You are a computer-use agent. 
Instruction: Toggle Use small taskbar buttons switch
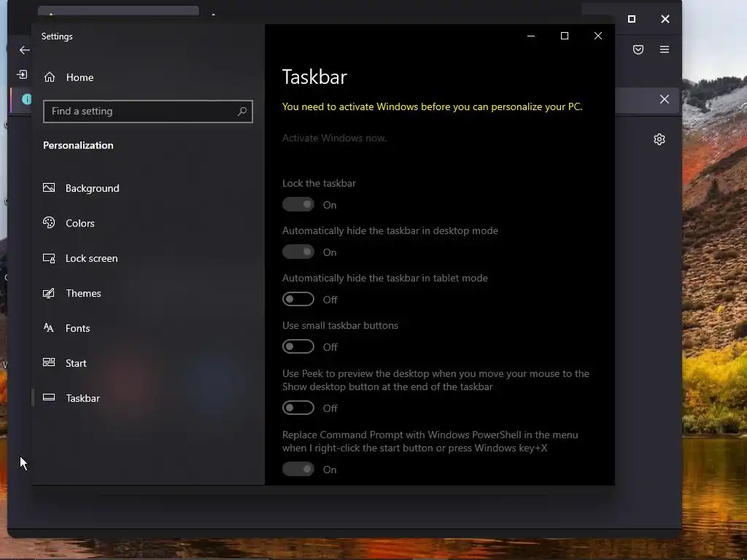point(298,346)
